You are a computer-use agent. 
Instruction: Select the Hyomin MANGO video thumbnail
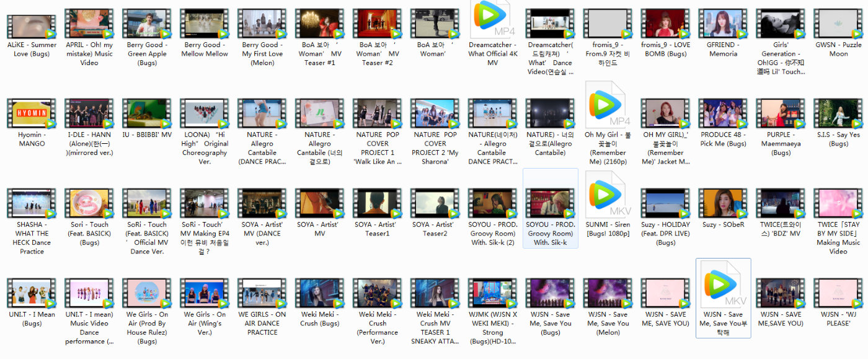[32, 113]
